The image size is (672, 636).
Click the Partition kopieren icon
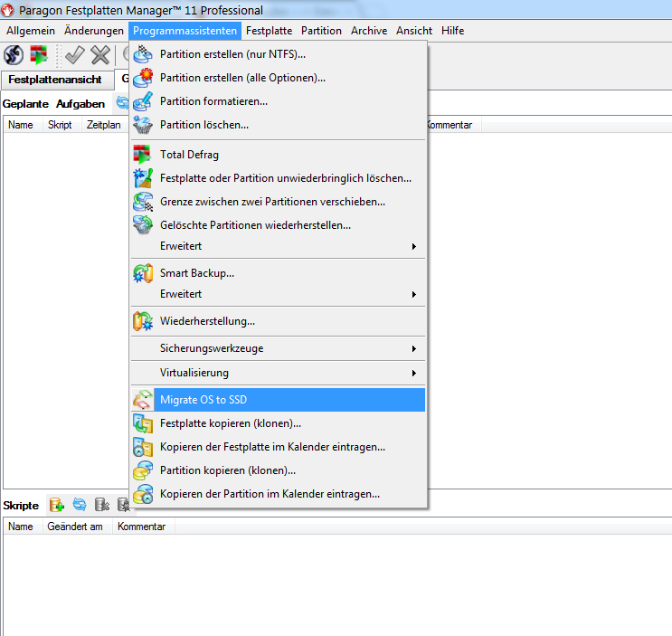(x=143, y=470)
